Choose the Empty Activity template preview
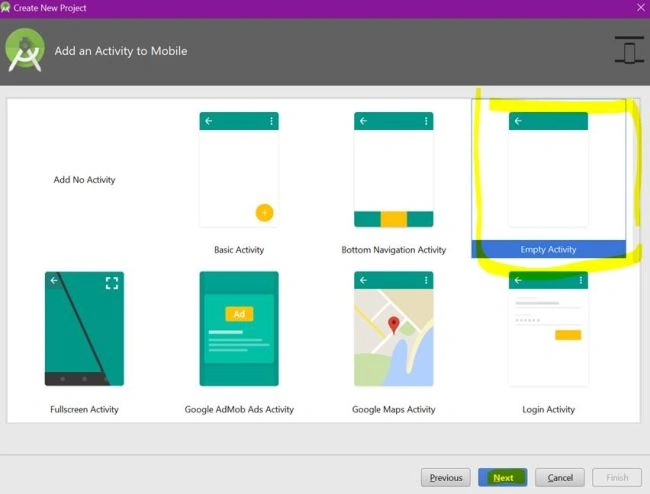650x494 pixels. pyautogui.click(x=548, y=170)
